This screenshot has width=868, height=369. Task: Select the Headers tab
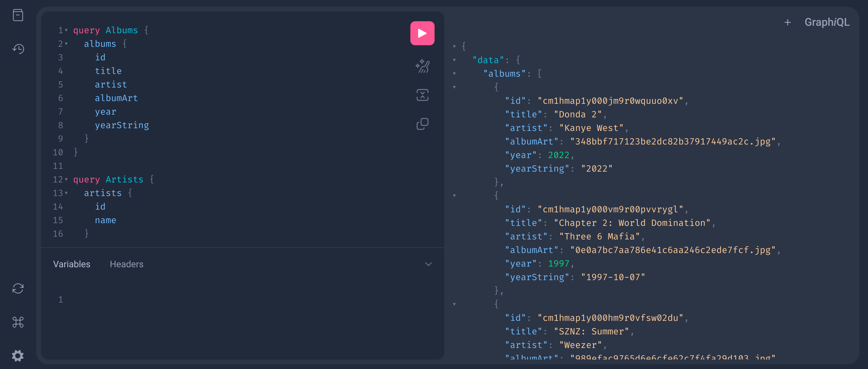click(126, 264)
